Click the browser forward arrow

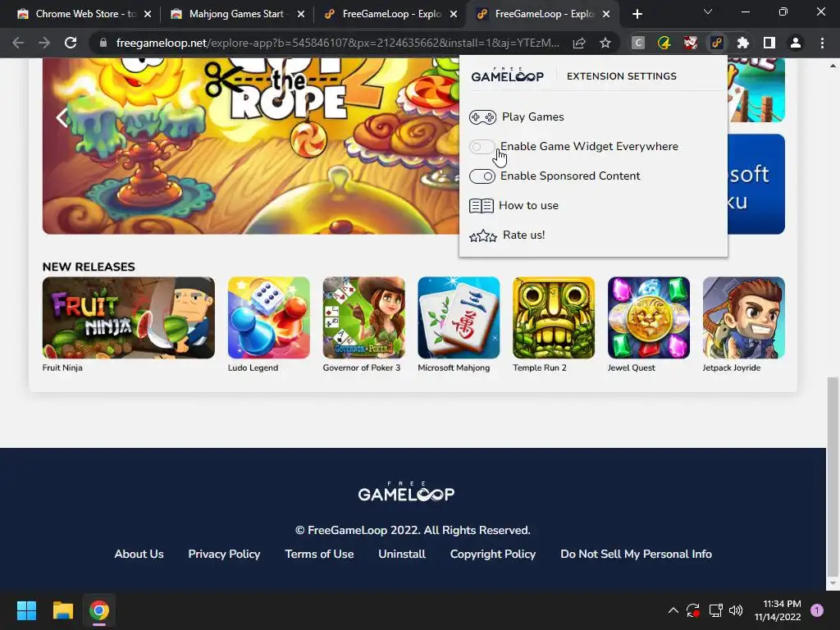pos(44,43)
